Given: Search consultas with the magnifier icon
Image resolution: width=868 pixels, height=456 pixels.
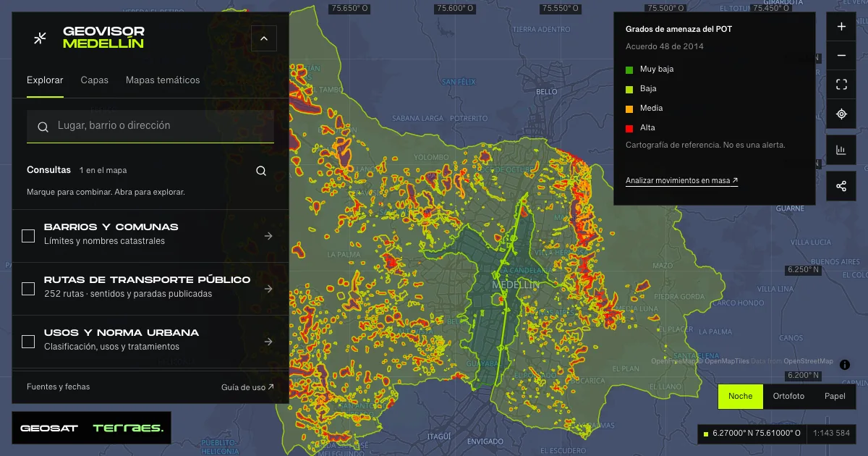Looking at the screenshot, I should (261, 171).
